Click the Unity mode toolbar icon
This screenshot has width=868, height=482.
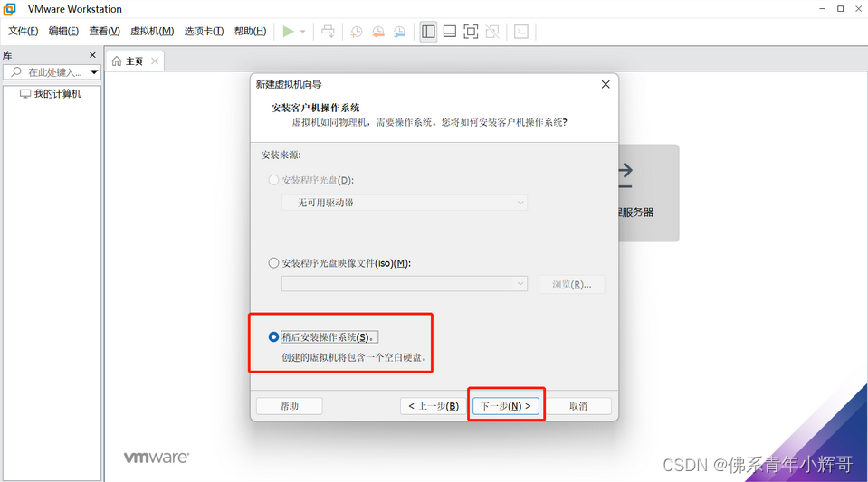[492, 32]
